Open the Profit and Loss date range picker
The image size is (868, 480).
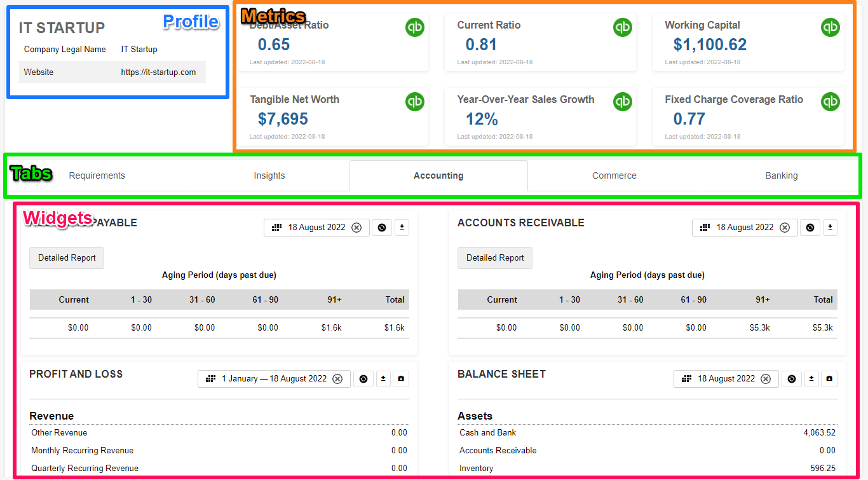click(x=267, y=379)
